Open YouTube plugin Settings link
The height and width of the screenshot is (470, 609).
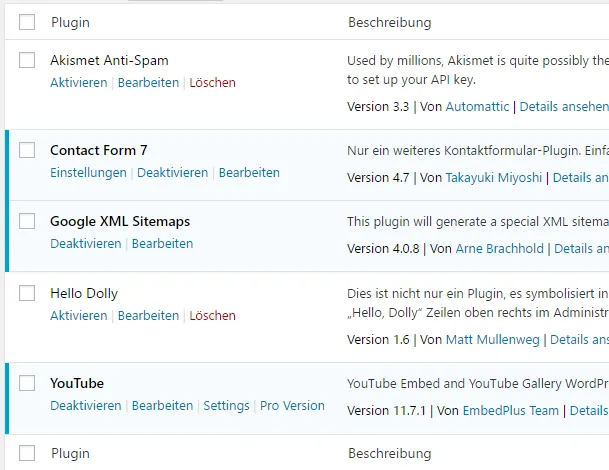226,406
